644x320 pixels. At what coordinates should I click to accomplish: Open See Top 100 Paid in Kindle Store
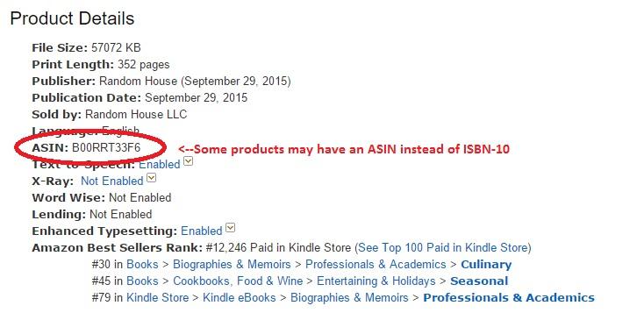[443, 248]
